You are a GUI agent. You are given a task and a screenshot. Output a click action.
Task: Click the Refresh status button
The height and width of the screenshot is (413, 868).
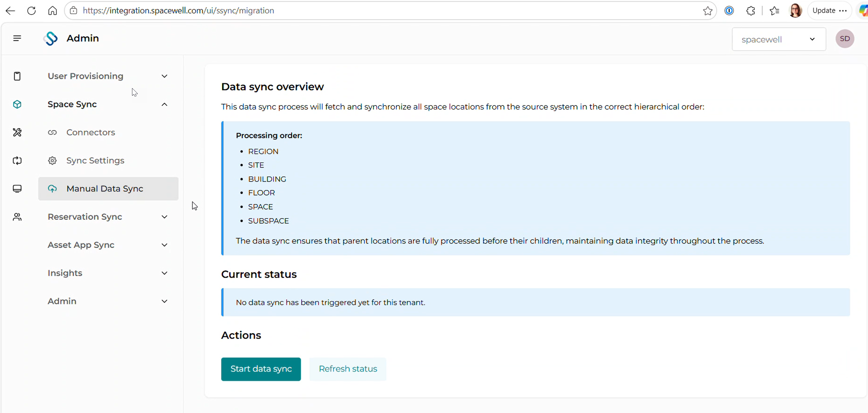pos(348,369)
